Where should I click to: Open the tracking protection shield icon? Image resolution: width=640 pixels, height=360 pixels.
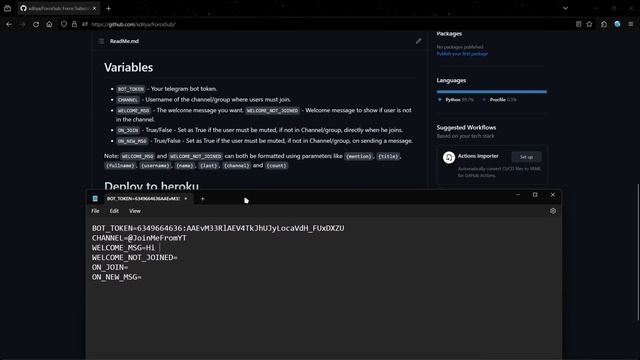(64, 24)
